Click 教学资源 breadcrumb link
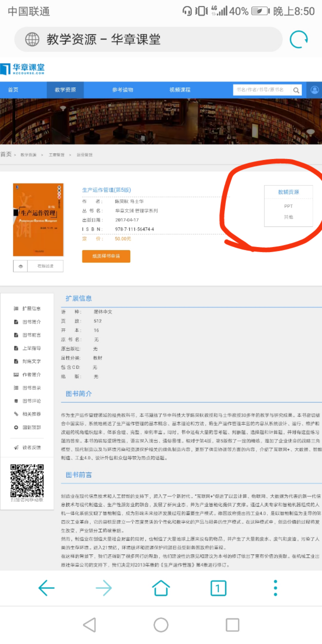The height and width of the screenshot is (644, 322). (28, 155)
